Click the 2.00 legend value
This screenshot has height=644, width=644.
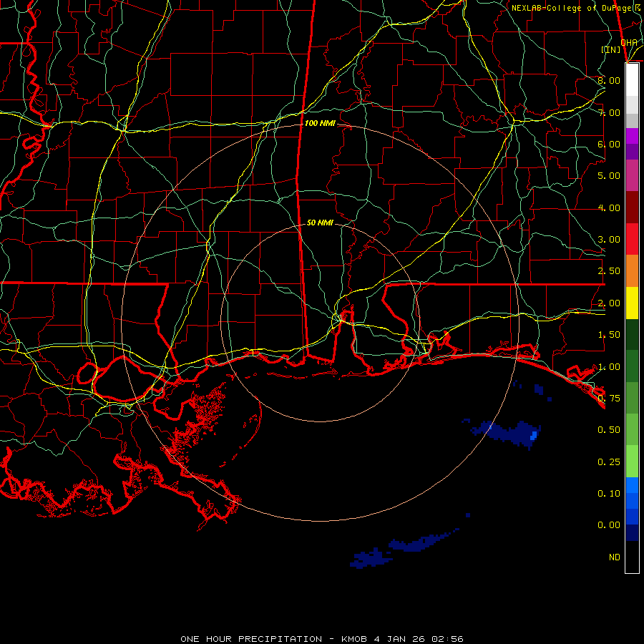(x=609, y=303)
